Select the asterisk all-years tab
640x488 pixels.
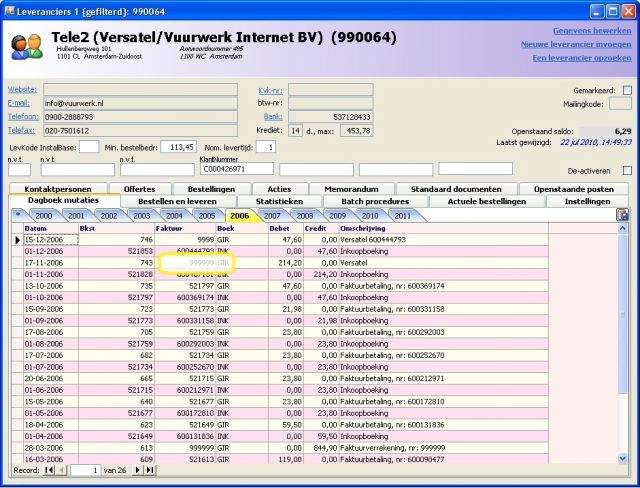[17, 215]
